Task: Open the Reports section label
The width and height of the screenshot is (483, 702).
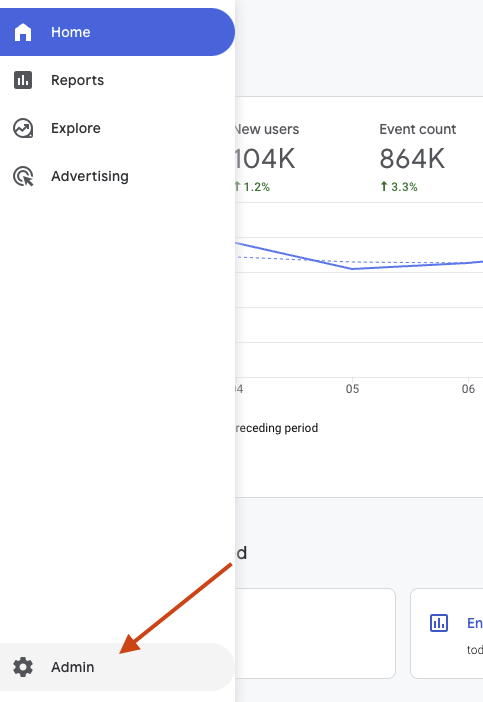Action: pyautogui.click(x=77, y=80)
